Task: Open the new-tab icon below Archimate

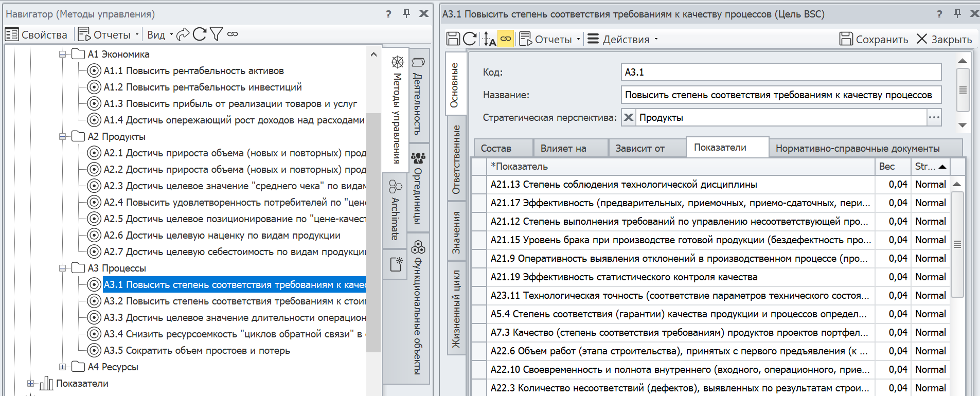Action: [x=396, y=264]
